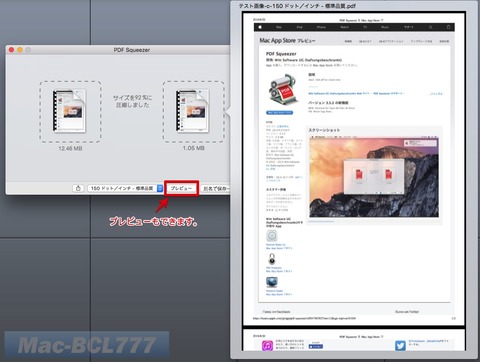Image resolution: width=480 pixels, height=362 pixels.
Task: Click Music in the previewed page navigation
Action: pos(385,27)
